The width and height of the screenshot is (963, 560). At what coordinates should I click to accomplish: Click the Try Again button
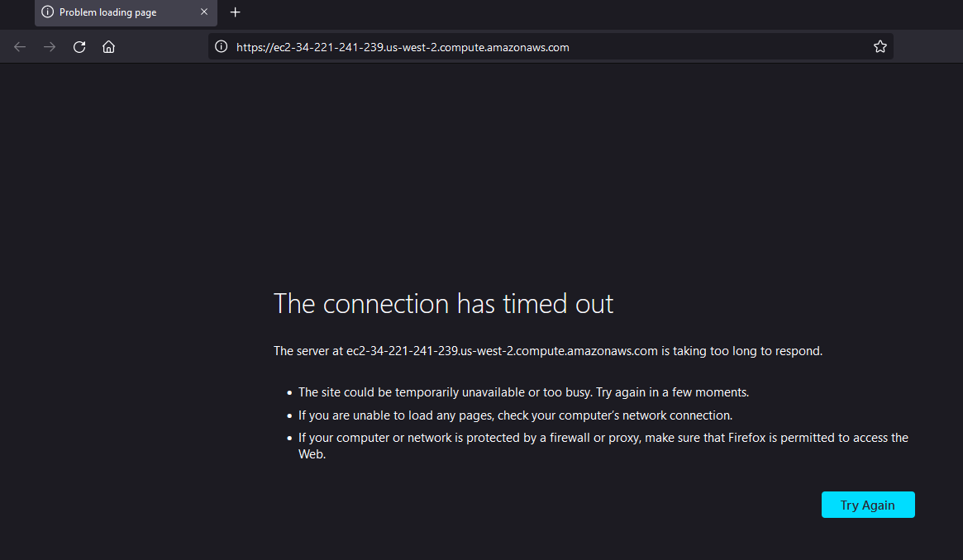[x=868, y=505]
